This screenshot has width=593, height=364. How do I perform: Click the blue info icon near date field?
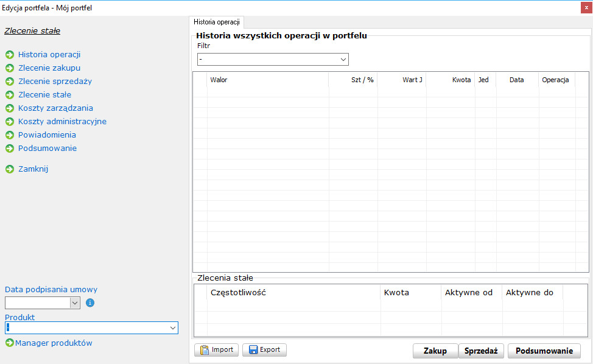point(90,303)
